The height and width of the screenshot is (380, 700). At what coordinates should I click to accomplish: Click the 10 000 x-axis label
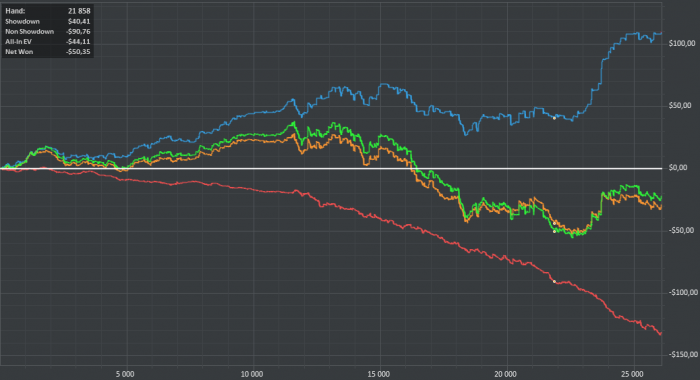[x=252, y=374]
